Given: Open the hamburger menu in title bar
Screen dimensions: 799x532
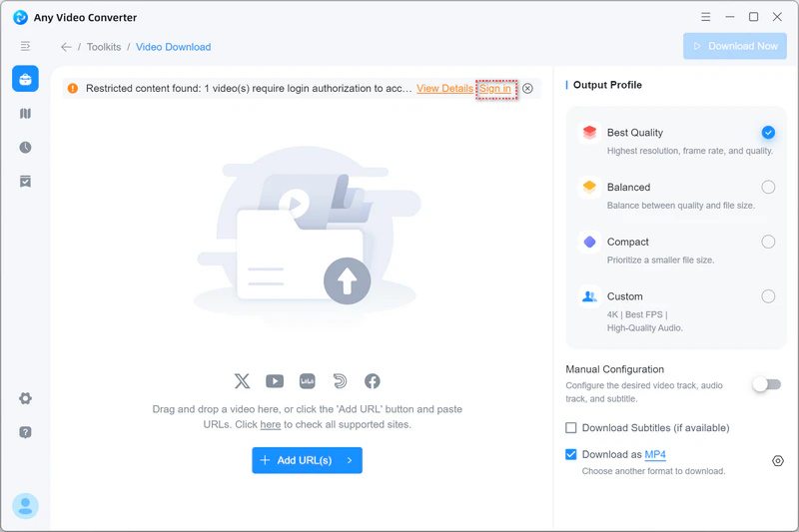Looking at the screenshot, I should point(706,17).
